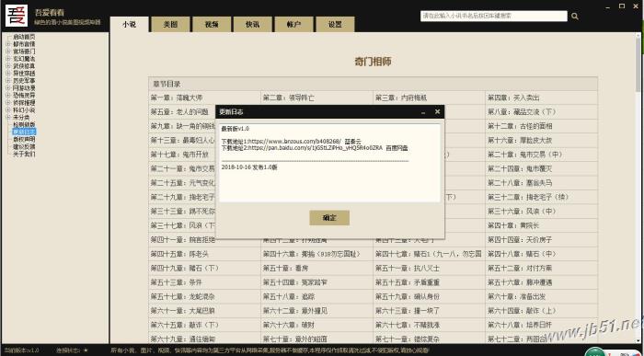Select 未分类 category label
644x356 pixels.
coord(21,118)
